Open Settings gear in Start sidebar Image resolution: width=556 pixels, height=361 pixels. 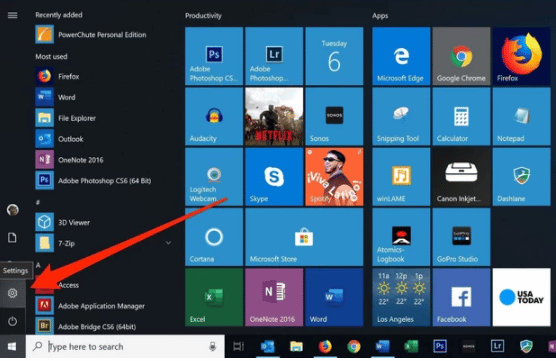click(12, 293)
